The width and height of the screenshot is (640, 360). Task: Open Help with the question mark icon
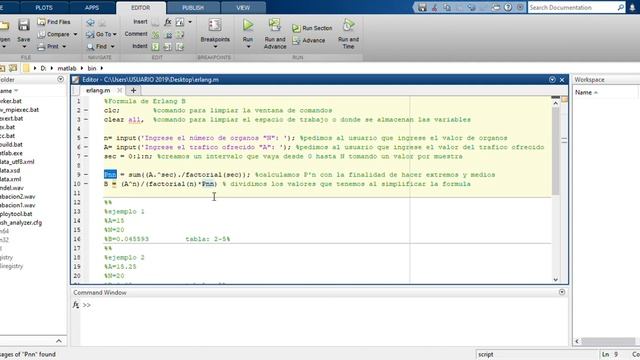(508, 7)
